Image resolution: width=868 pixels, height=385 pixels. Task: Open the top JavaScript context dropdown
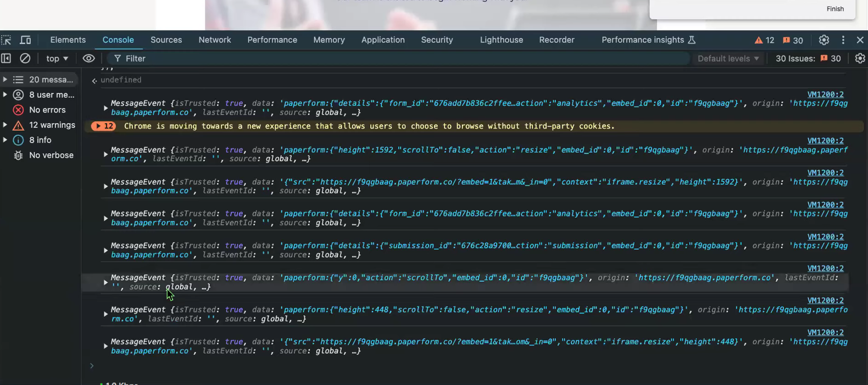[x=57, y=58]
